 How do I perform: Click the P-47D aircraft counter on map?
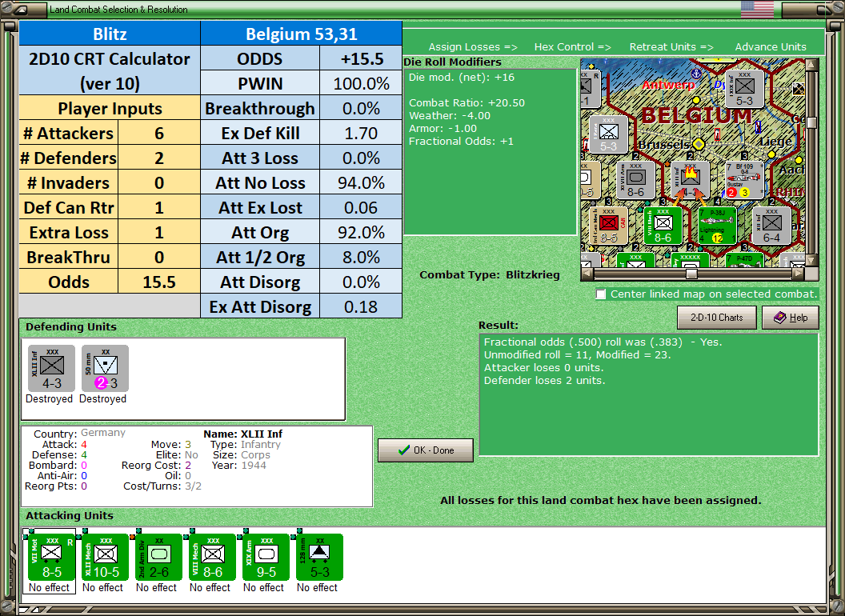[x=744, y=260]
